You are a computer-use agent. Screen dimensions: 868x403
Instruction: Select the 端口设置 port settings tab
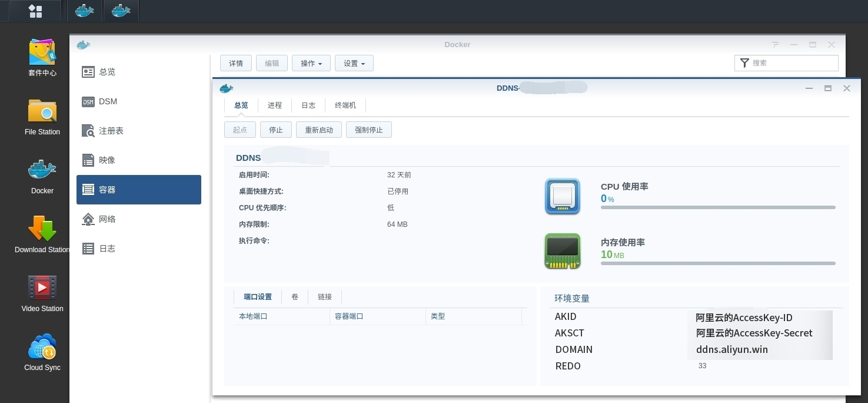(258, 297)
